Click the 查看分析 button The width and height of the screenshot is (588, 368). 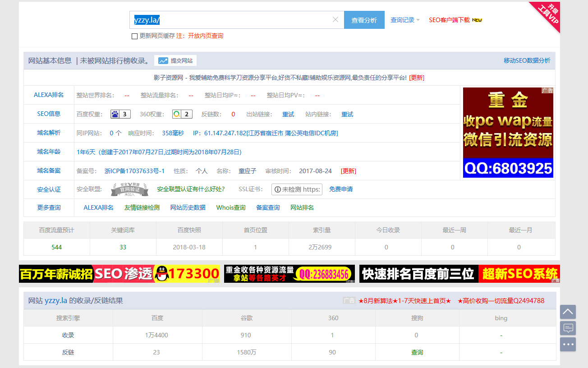[364, 20]
